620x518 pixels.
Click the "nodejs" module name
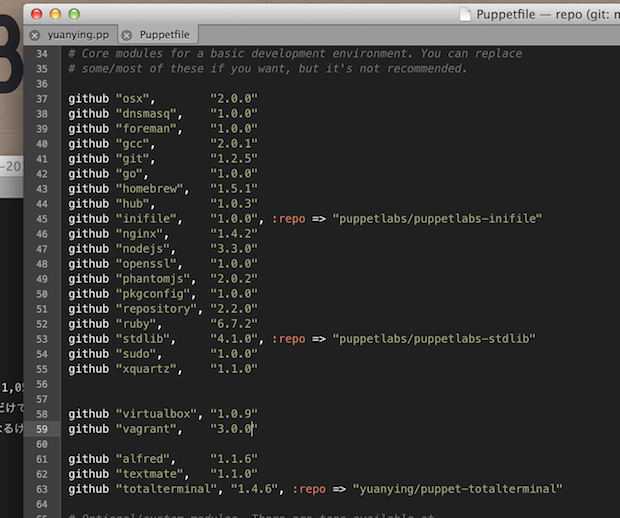pos(143,249)
